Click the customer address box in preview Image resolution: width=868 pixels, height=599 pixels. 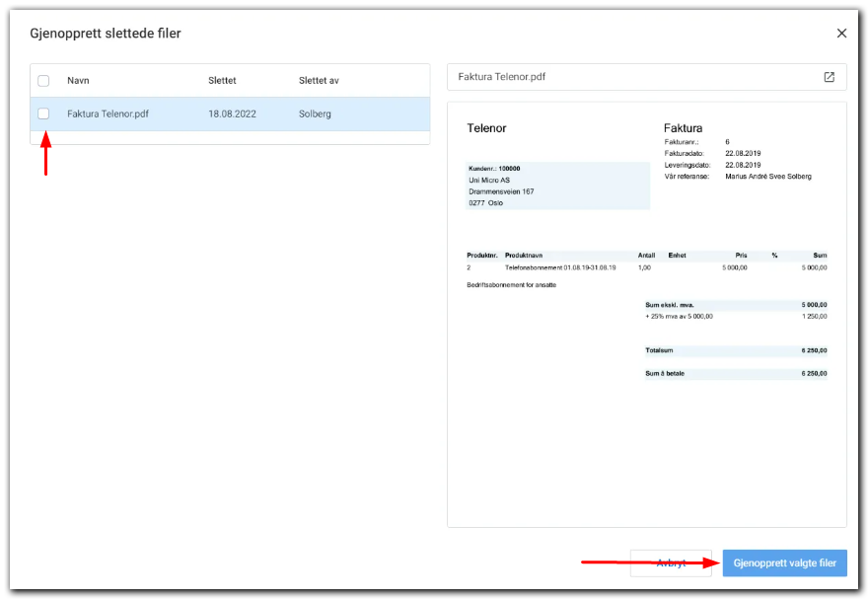(557, 186)
